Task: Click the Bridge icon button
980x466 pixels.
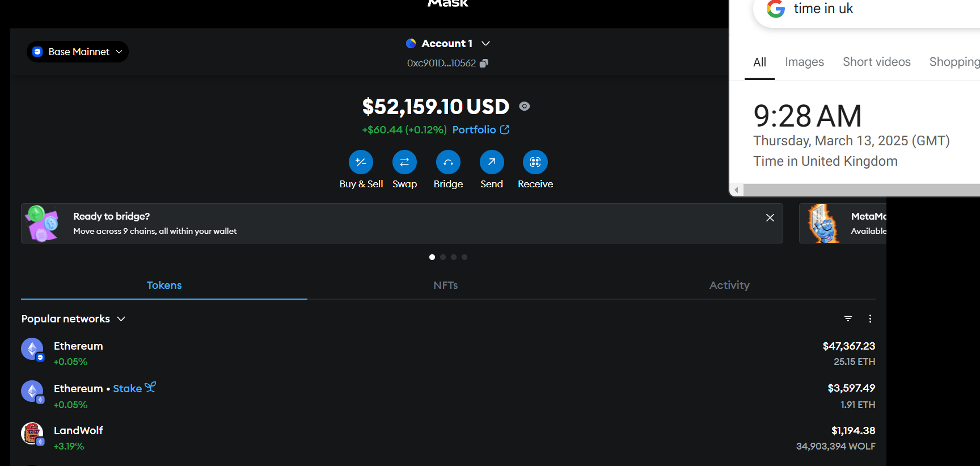Action: pyautogui.click(x=448, y=162)
